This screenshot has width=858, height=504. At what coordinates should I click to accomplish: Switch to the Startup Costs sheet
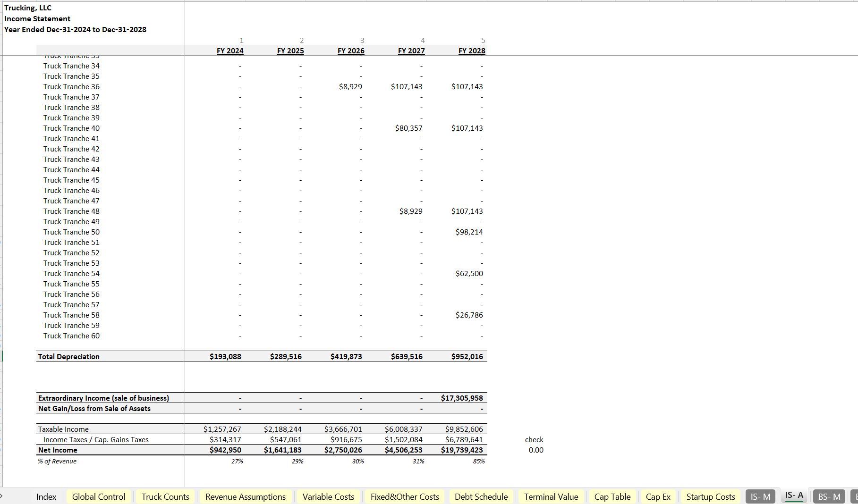(710, 496)
